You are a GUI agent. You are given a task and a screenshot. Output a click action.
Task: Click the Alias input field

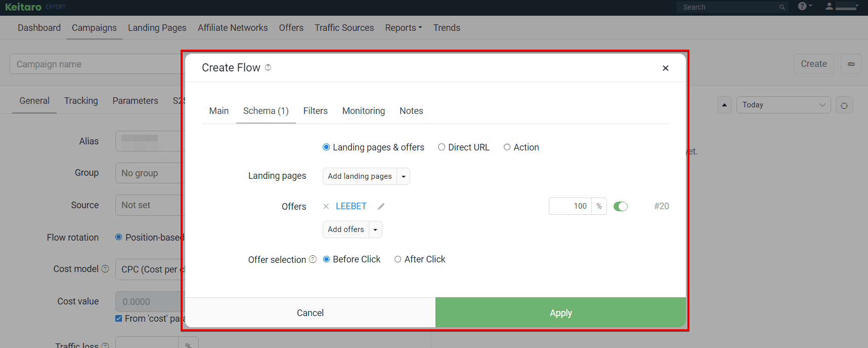pyautogui.click(x=150, y=141)
